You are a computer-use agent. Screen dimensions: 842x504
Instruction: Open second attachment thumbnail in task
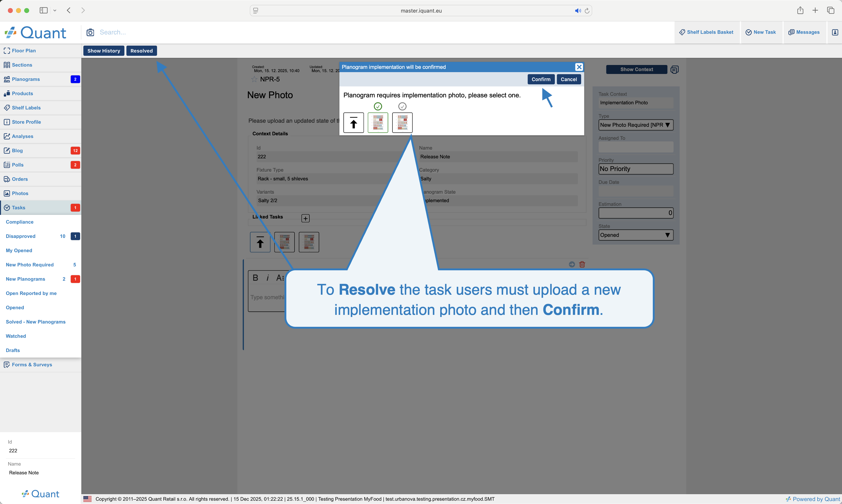tap(309, 242)
